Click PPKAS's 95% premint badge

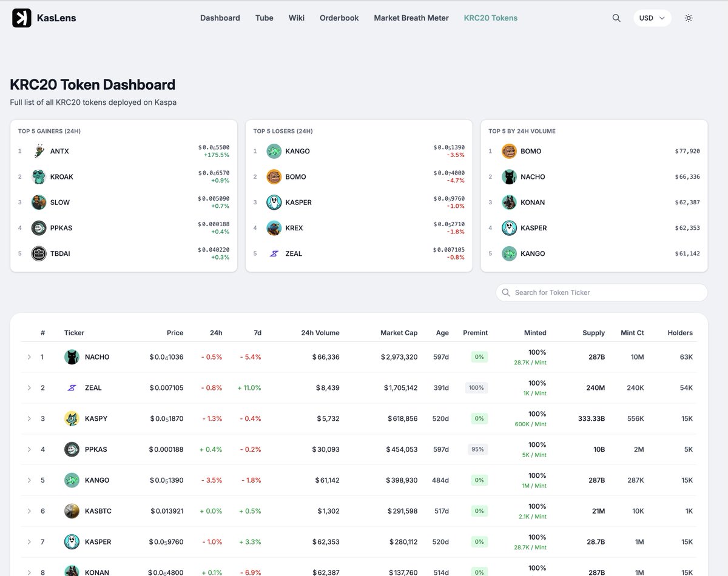point(477,449)
